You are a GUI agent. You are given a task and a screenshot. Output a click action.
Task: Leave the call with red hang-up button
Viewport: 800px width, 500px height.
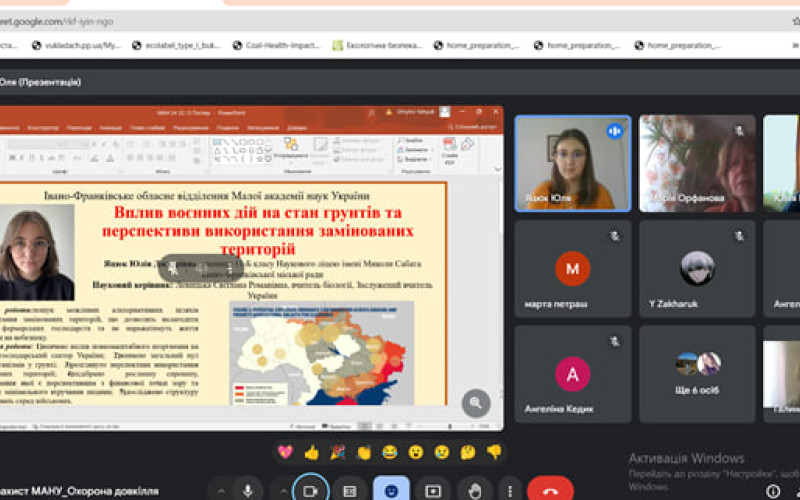(x=550, y=490)
